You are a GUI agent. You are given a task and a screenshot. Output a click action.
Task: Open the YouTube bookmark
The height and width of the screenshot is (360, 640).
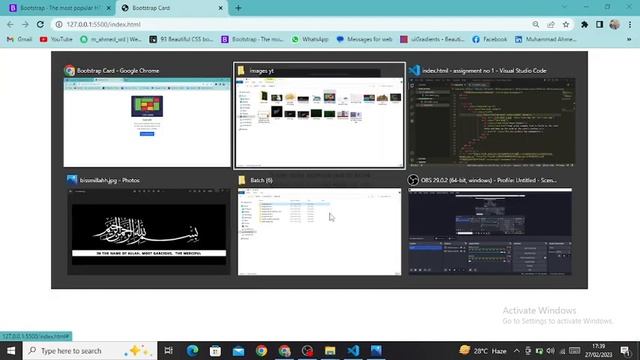56,39
